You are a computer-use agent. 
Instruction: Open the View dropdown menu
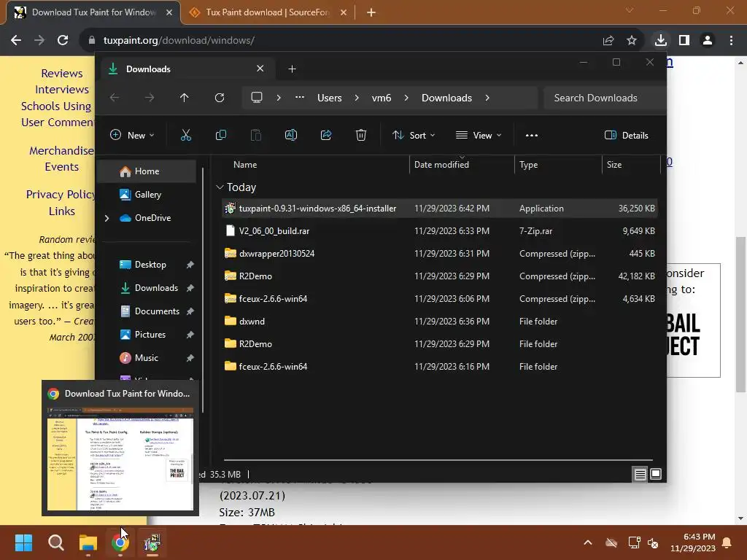point(479,135)
